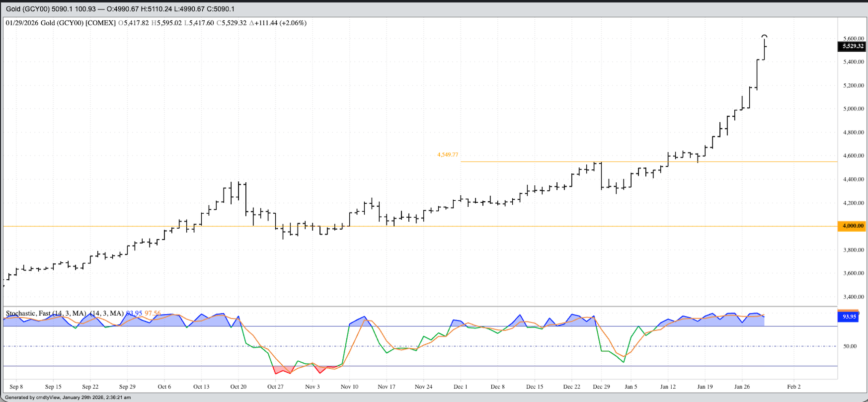Click the Jan 26 date on time axis

click(x=742, y=387)
